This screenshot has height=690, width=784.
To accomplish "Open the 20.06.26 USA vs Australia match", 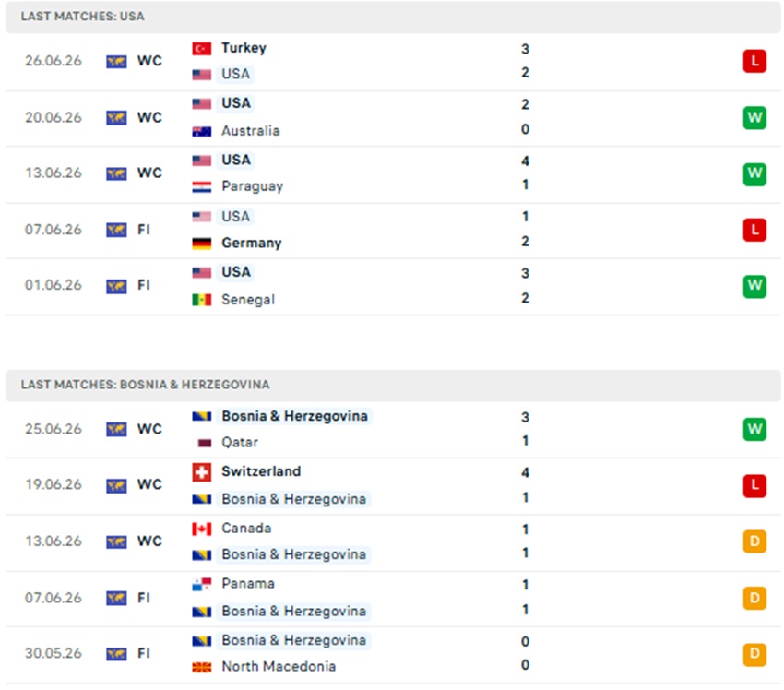I will click(x=393, y=118).
